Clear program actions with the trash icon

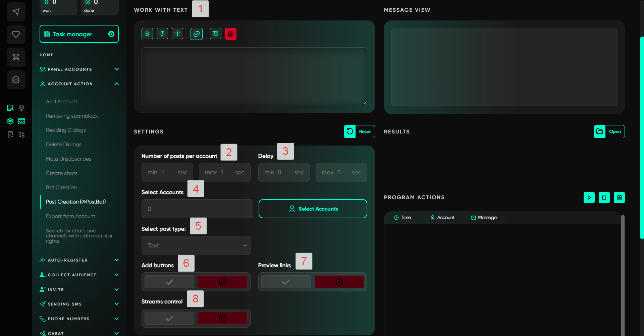619,198
